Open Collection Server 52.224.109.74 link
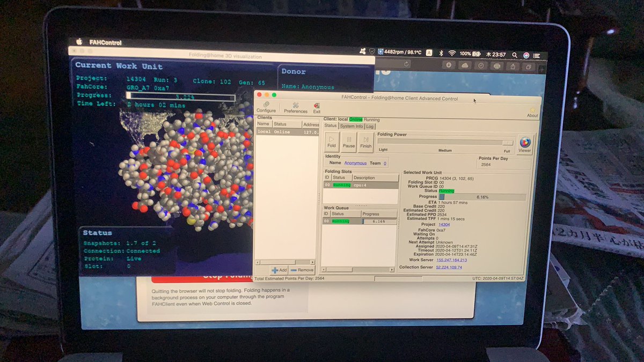Screen dimensions: 644x362 tap(449, 267)
